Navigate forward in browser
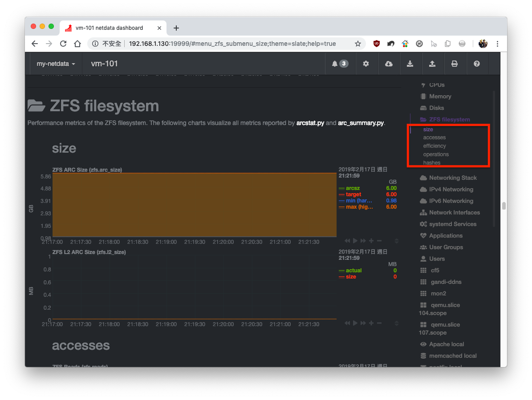The width and height of the screenshot is (532, 400). (x=49, y=44)
